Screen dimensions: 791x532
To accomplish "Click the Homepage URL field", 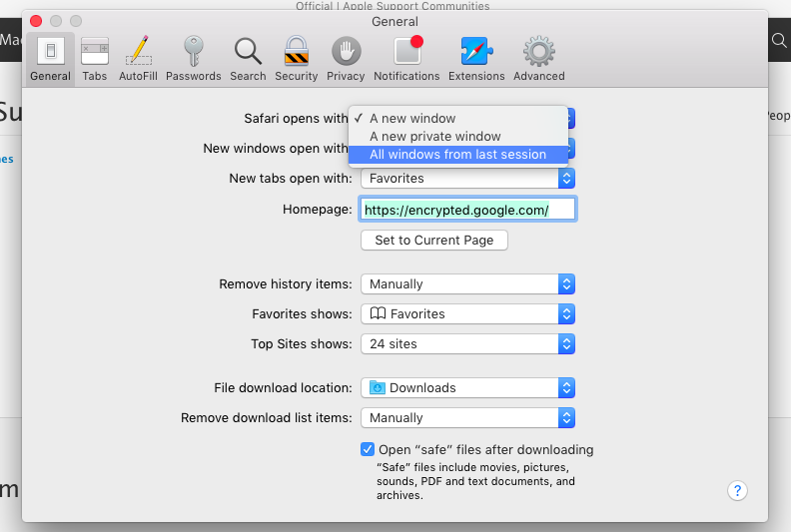I will pos(467,210).
